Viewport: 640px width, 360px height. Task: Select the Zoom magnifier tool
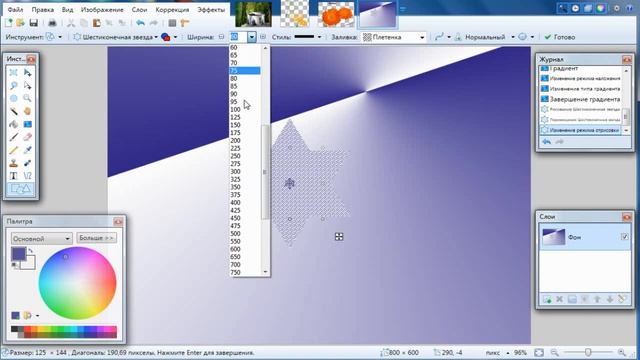tap(27, 98)
